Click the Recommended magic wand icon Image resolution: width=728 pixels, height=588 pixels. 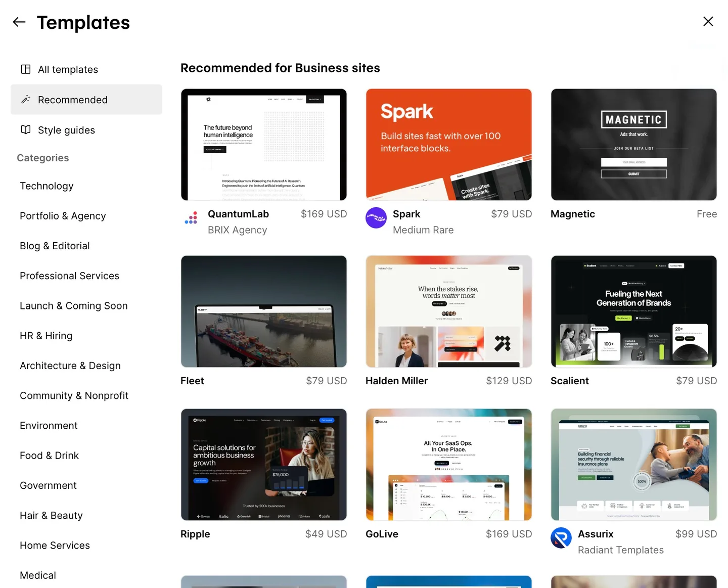[x=26, y=100]
